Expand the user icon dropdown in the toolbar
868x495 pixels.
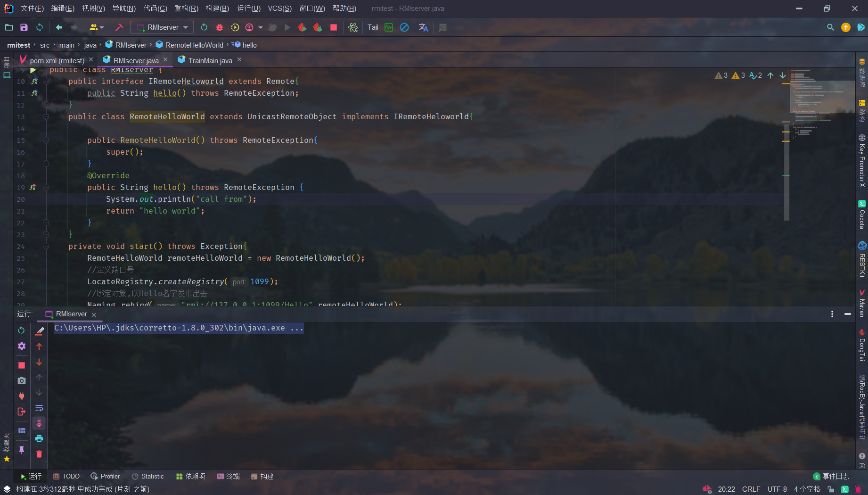pos(97,27)
